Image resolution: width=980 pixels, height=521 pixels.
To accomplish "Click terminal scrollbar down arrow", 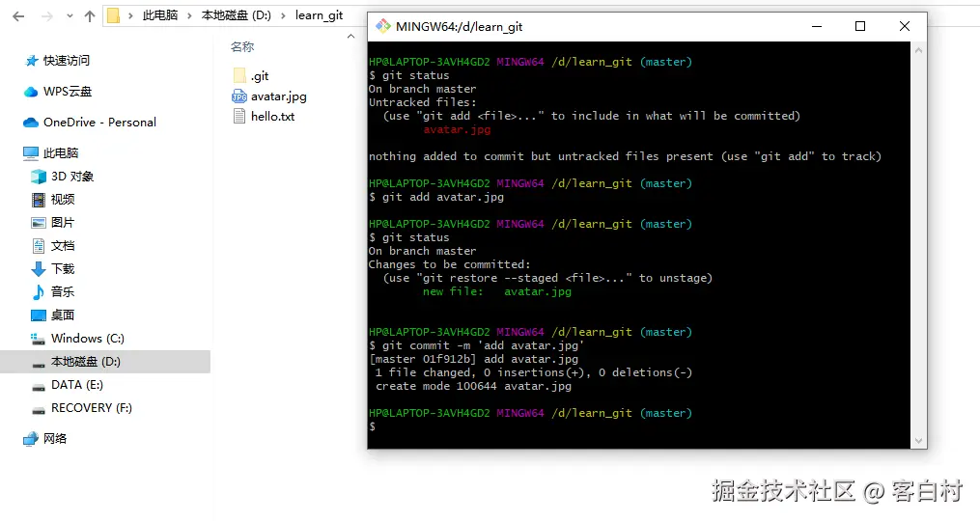I will click(x=918, y=440).
